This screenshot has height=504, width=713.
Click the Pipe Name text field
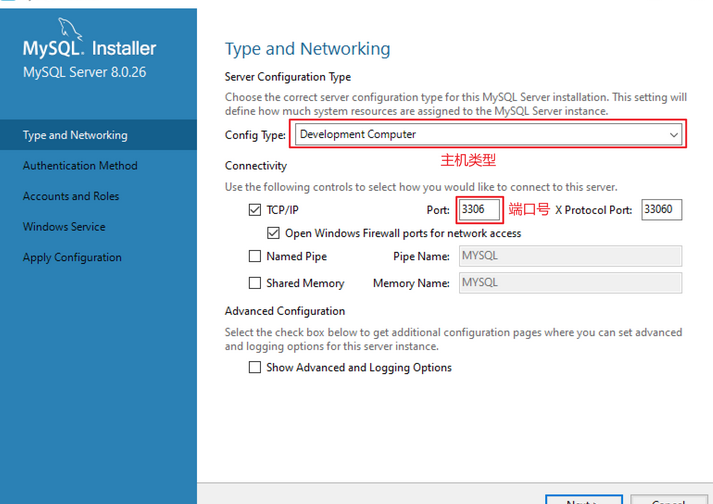570,256
